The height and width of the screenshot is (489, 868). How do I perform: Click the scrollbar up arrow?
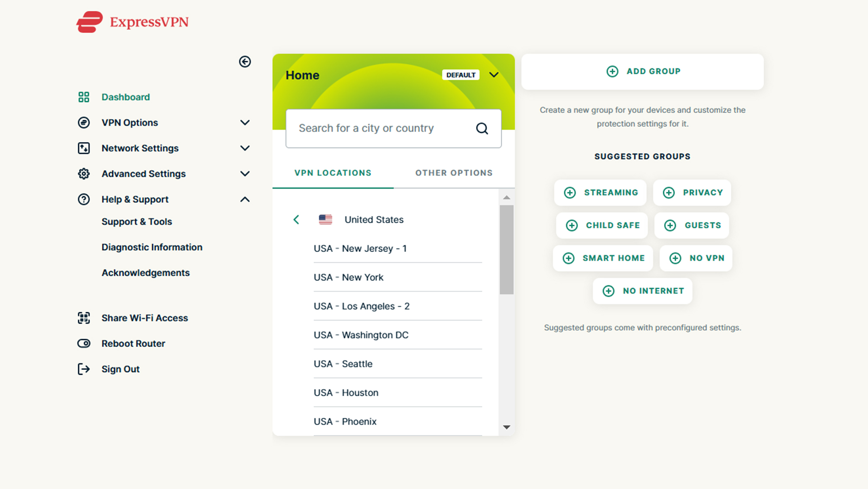tap(506, 198)
